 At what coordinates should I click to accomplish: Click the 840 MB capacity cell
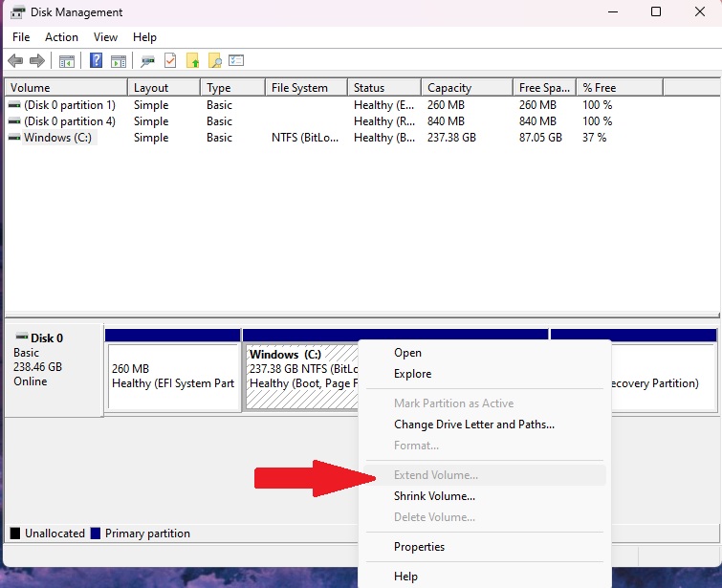(446, 121)
